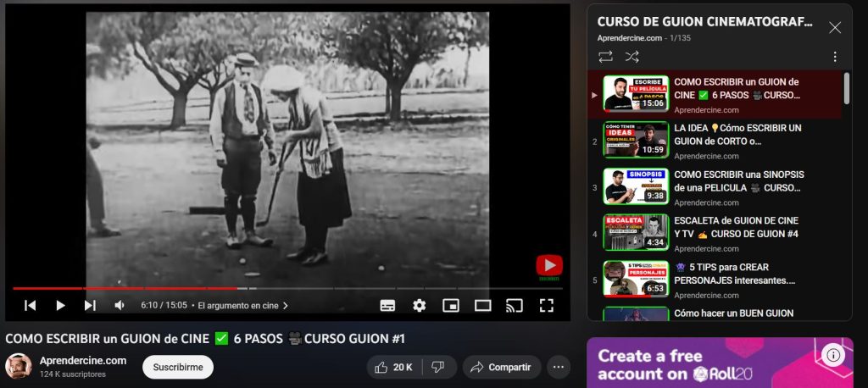
Task: Switch to miniplayer mode
Action: point(451,306)
